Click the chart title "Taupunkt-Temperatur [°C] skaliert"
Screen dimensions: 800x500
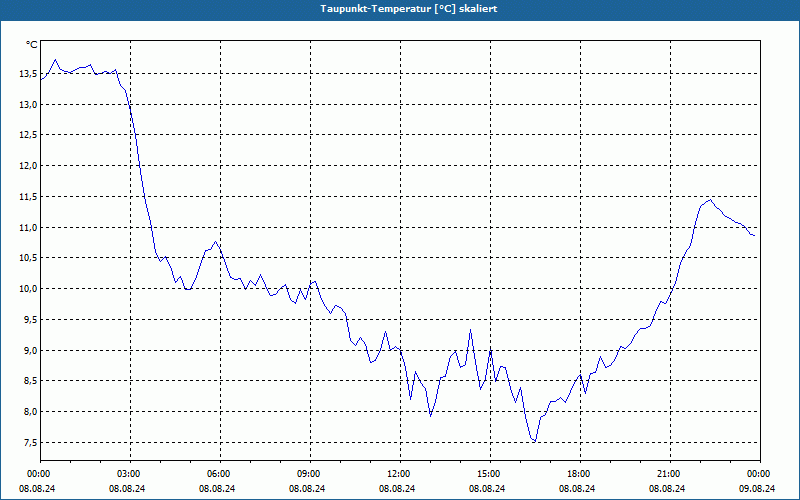409,9
